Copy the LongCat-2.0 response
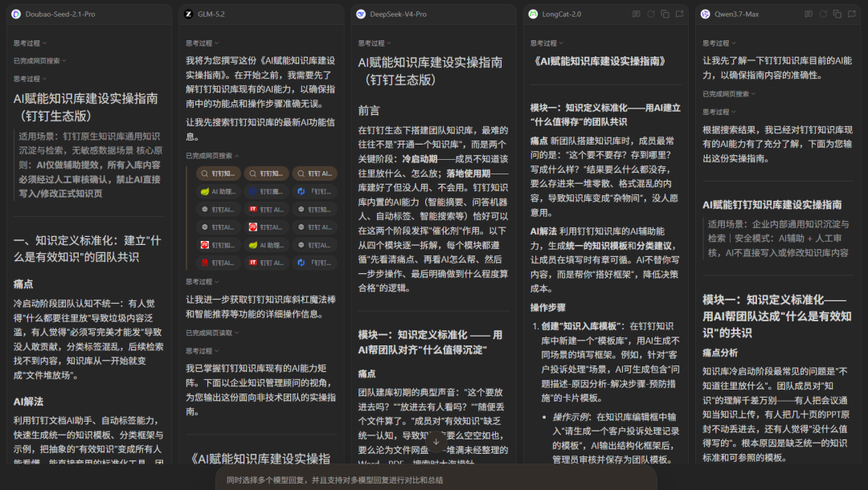Screen dimensions: 868x490 [x=665, y=14]
